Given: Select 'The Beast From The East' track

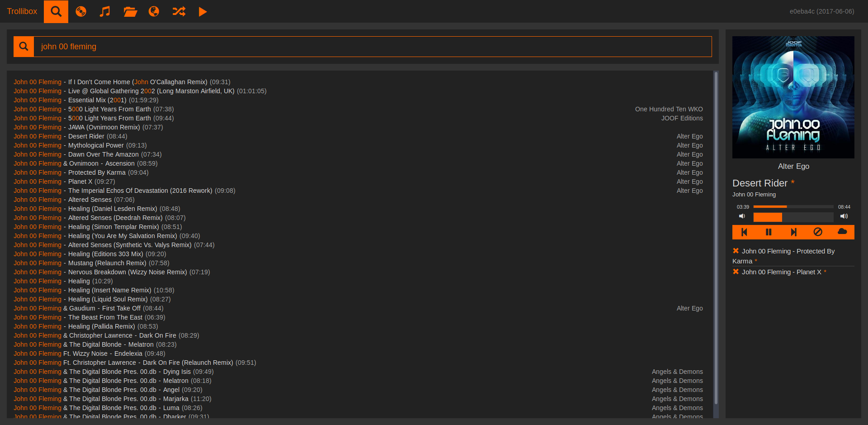Looking at the screenshot, I should (x=105, y=317).
